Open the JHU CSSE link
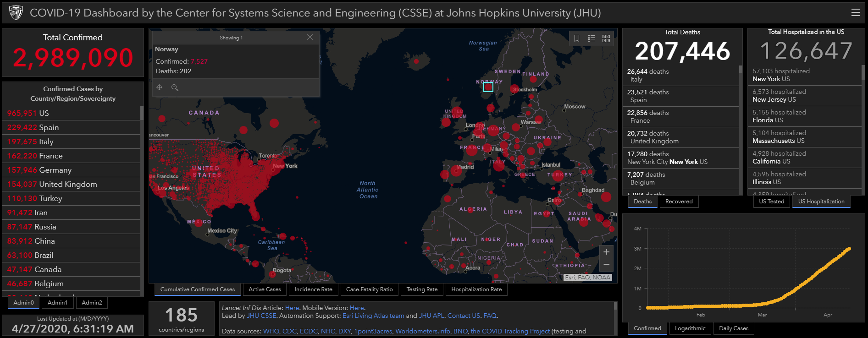 point(262,316)
